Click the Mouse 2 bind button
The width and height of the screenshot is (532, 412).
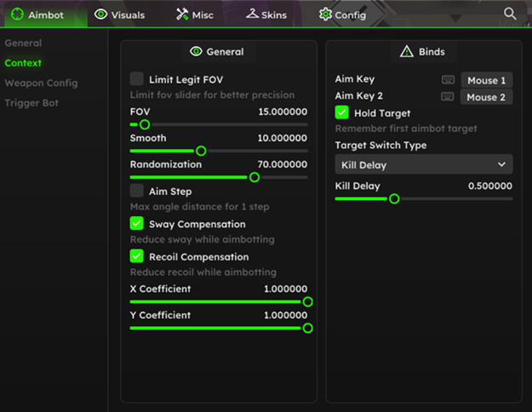[x=486, y=97]
